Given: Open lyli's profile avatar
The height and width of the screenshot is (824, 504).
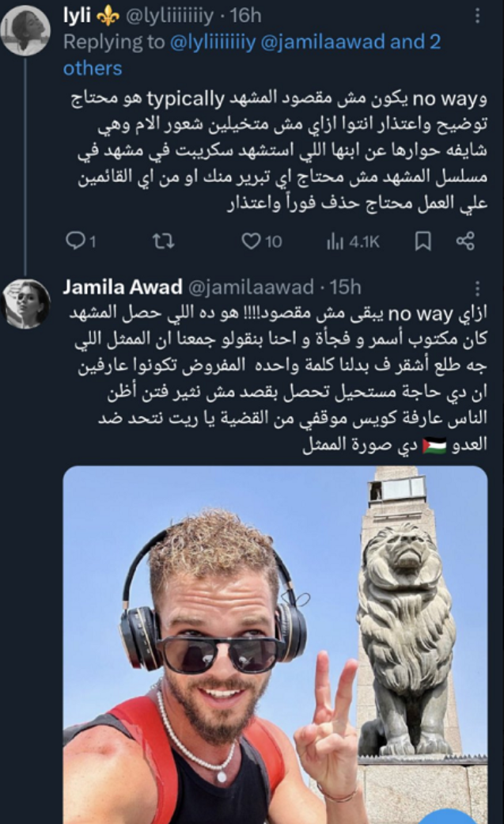Looking at the screenshot, I should click(x=25, y=30).
